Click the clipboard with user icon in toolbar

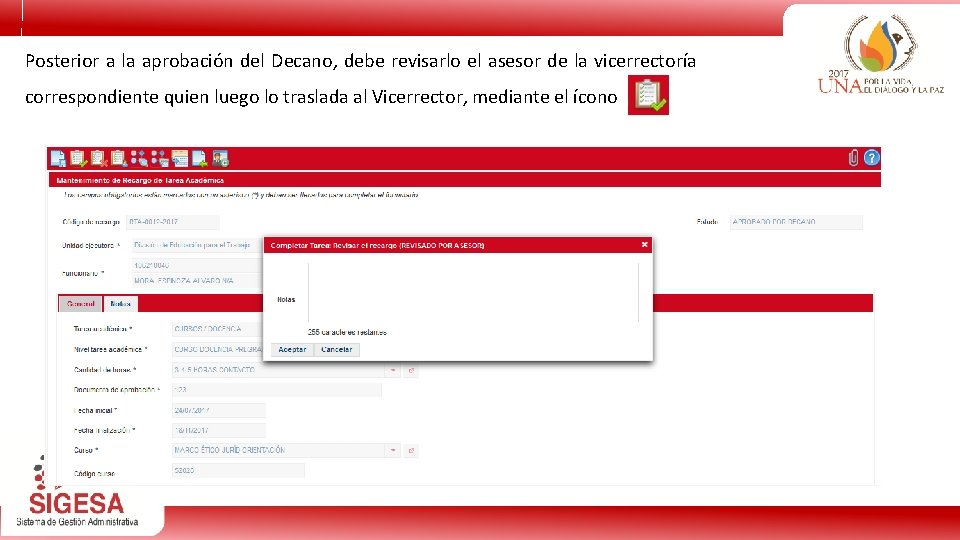pyautogui.click(x=119, y=159)
